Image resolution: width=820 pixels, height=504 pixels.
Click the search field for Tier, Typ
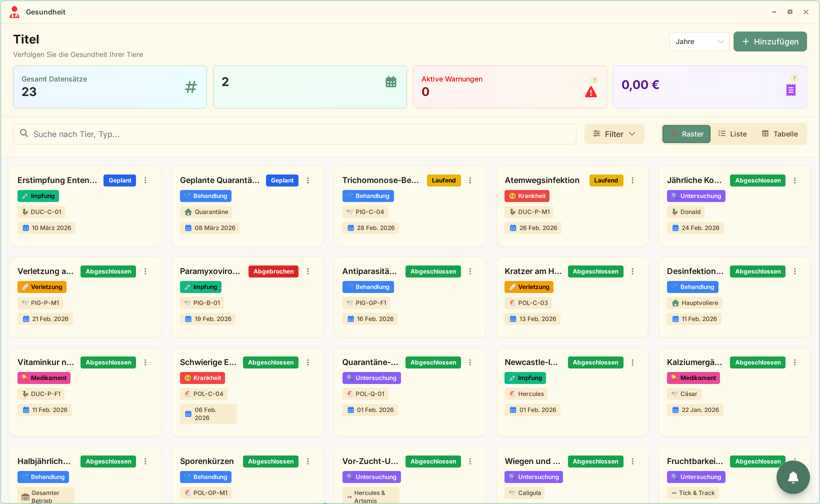tap(295, 134)
